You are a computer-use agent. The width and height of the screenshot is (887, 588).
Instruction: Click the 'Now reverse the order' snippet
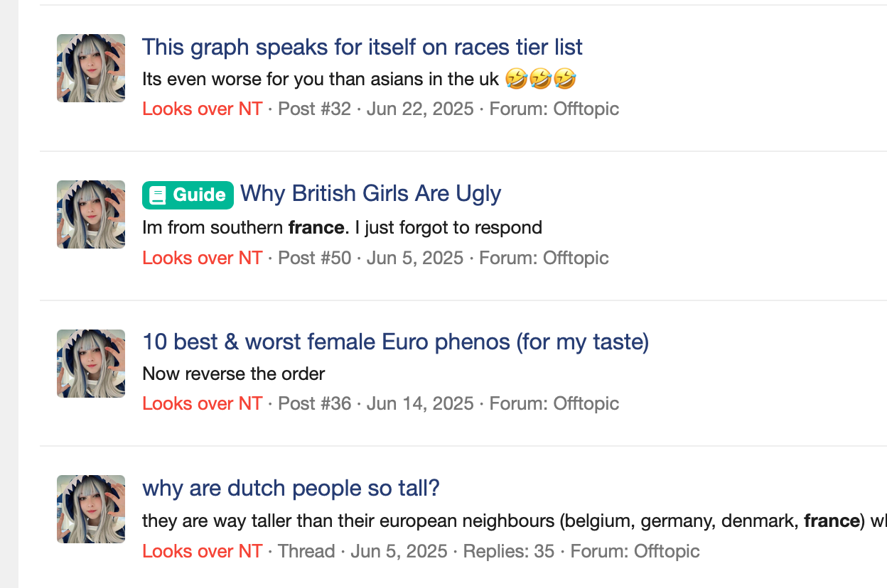coord(234,374)
